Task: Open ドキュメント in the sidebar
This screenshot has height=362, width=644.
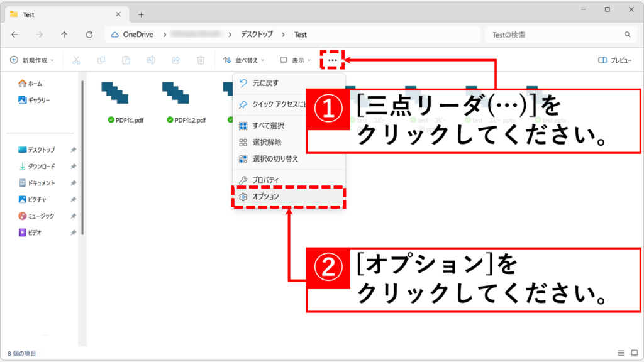Action: (37, 183)
